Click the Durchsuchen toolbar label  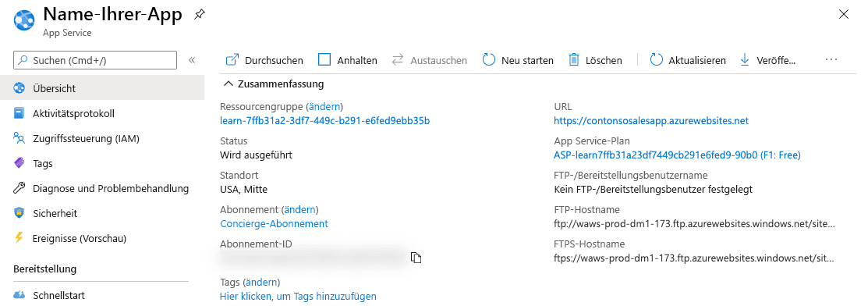(x=274, y=60)
